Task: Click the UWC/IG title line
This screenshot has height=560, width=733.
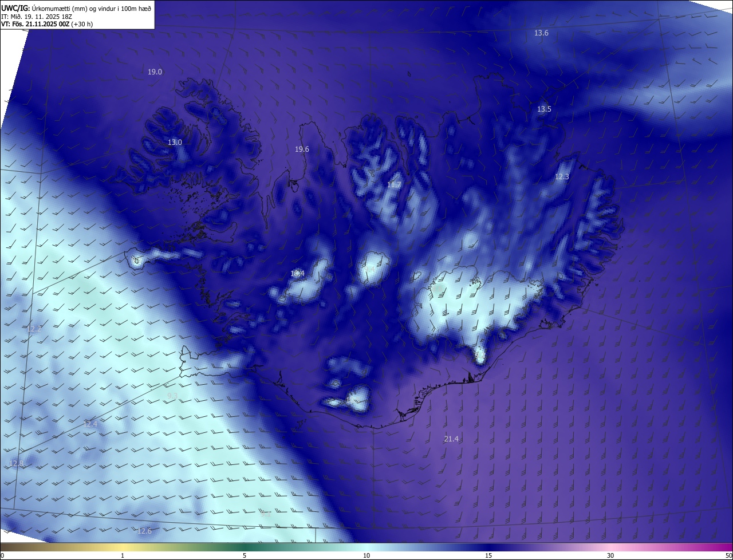Action: [76, 8]
